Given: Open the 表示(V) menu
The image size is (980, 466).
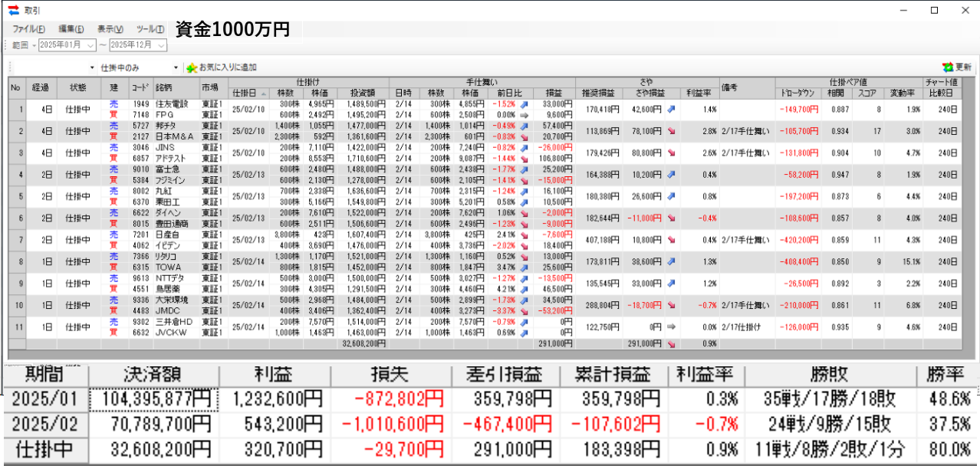Looking at the screenshot, I should (x=110, y=29).
